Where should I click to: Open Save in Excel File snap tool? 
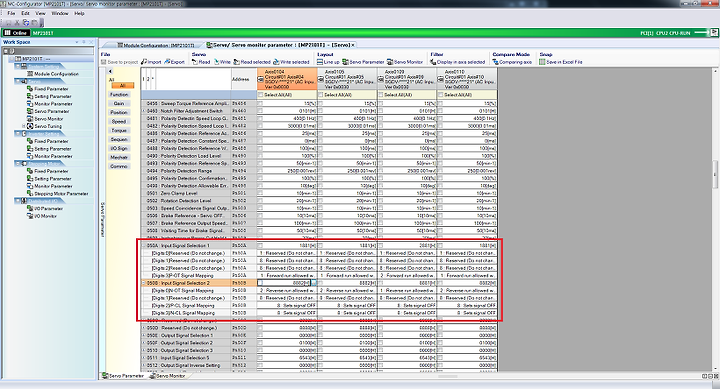click(542, 62)
